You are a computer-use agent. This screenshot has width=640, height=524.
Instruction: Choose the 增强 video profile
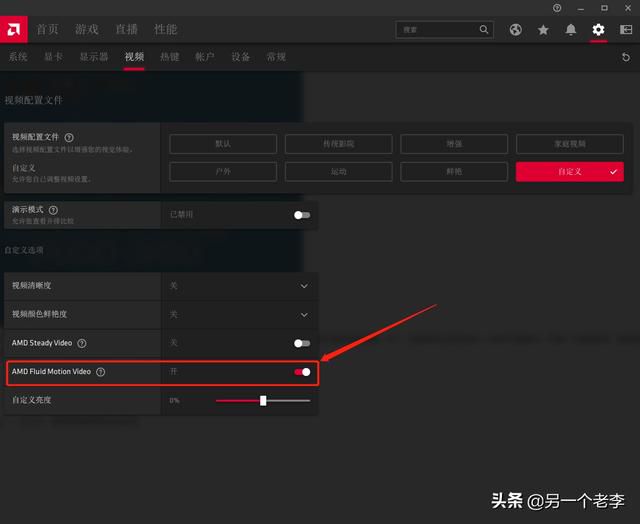(454, 144)
